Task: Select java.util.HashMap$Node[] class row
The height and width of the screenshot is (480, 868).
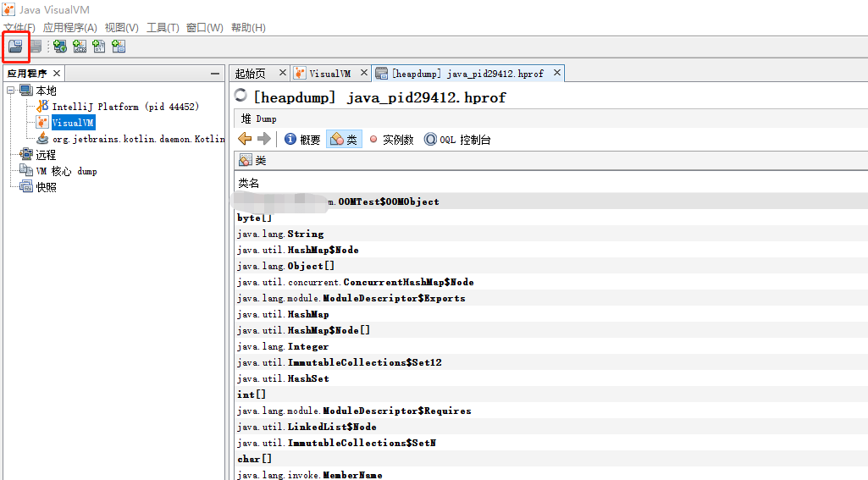Action: coord(550,330)
